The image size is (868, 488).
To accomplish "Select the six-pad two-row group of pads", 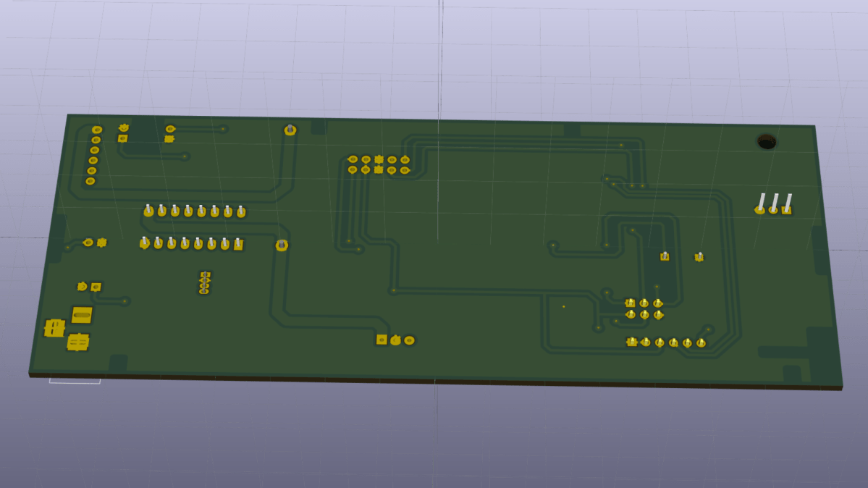I will coord(644,308).
